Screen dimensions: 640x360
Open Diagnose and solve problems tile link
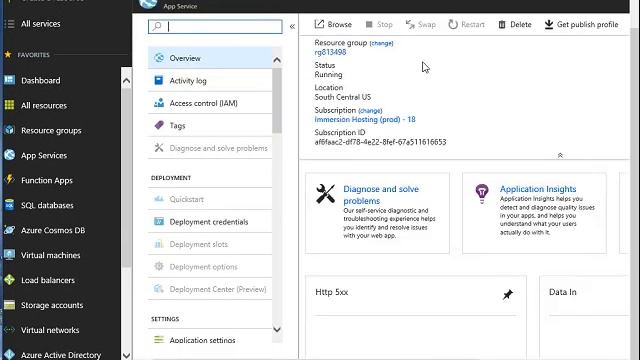tap(381, 195)
